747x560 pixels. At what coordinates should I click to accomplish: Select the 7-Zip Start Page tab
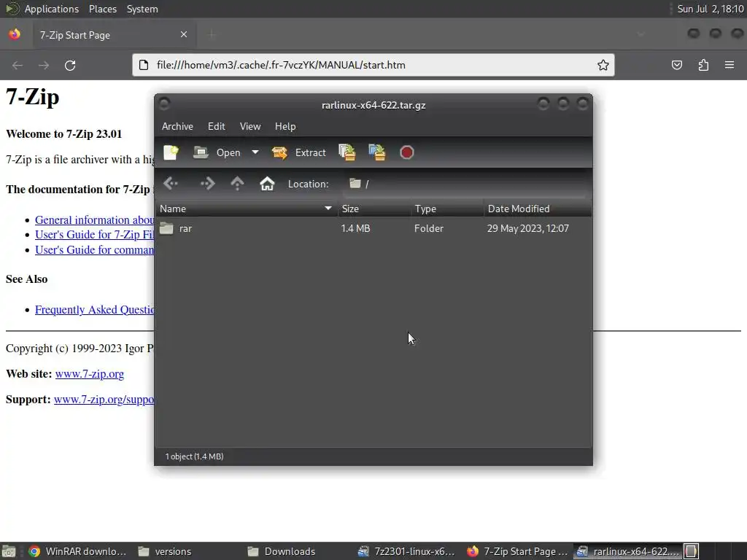pyautogui.click(x=115, y=35)
